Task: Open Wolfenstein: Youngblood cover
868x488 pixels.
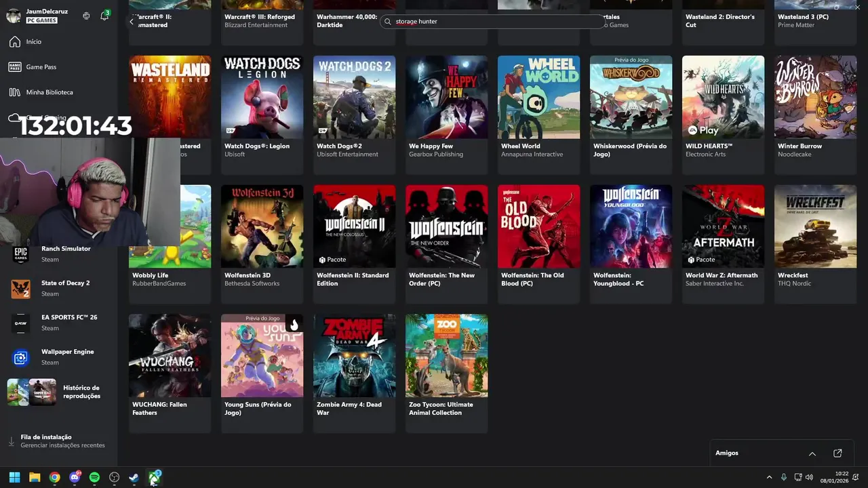Action: click(x=631, y=226)
